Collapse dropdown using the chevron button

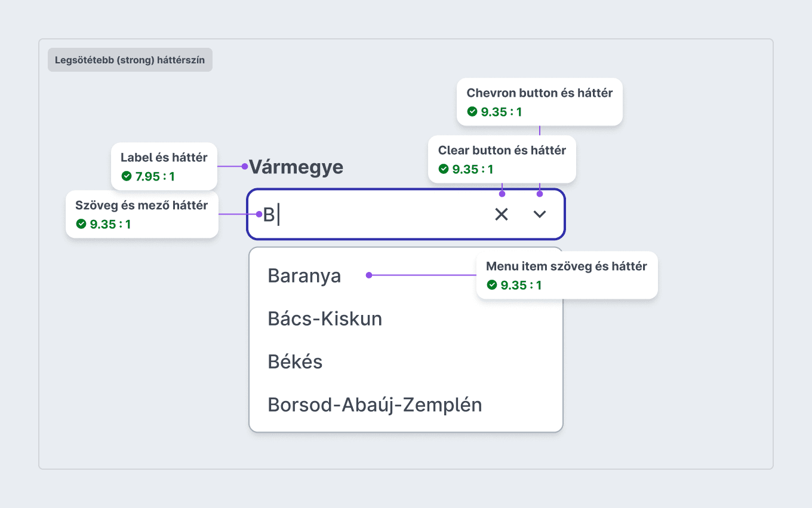pos(540,214)
